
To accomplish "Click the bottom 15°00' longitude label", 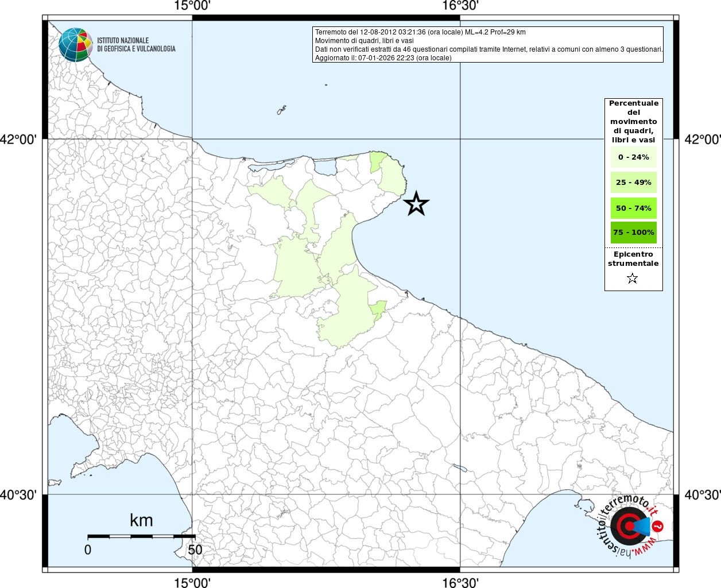I will pyautogui.click(x=192, y=582).
